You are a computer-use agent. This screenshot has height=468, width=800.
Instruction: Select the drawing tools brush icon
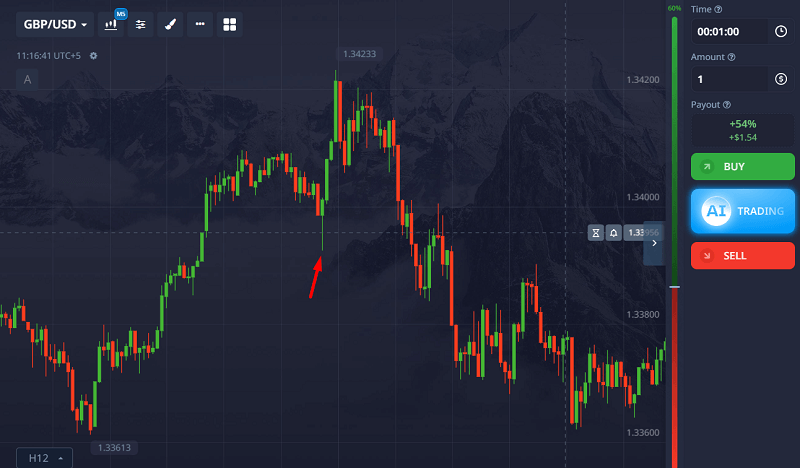(170, 24)
